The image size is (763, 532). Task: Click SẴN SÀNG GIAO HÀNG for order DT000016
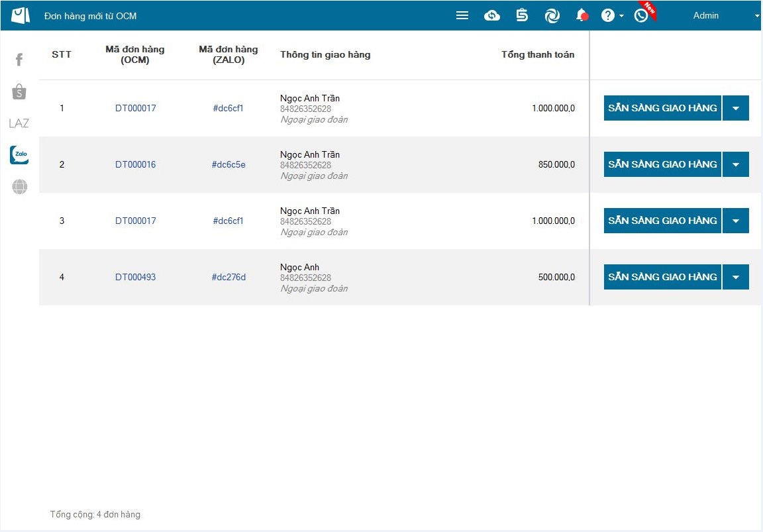point(662,164)
